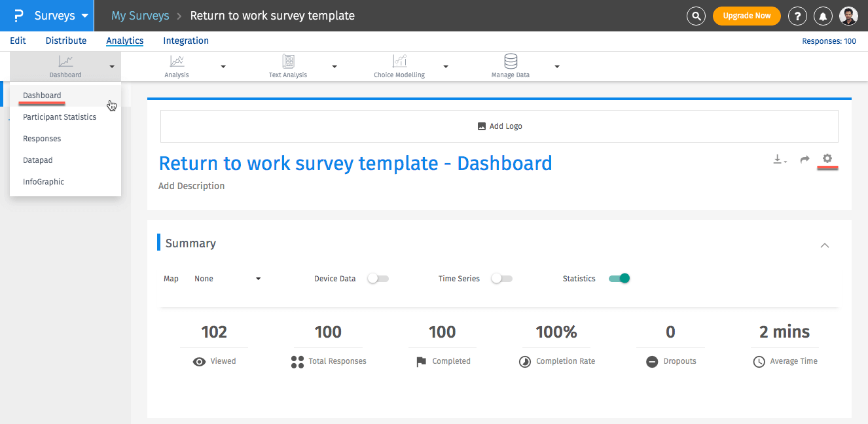Go to My Surveys breadcrumb link
Screen dimensions: 868x424
click(x=140, y=16)
